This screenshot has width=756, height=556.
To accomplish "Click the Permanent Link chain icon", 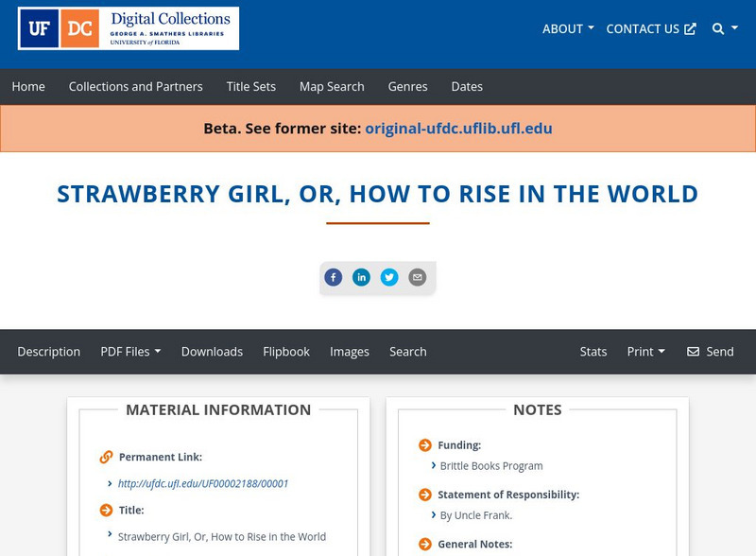I will pyautogui.click(x=107, y=458).
